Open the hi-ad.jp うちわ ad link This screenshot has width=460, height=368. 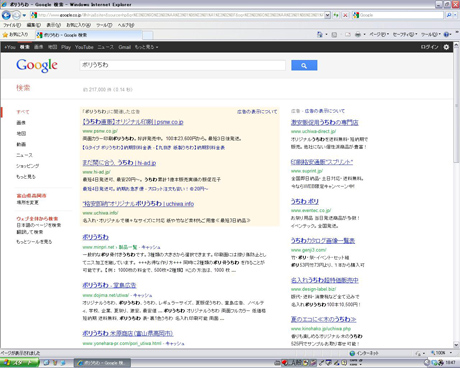click(x=119, y=163)
